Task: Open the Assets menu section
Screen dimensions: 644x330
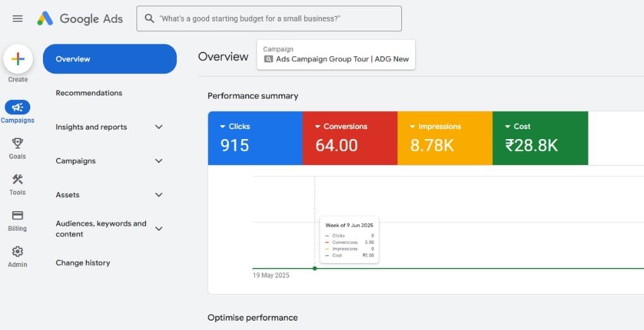Action: tap(68, 195)
